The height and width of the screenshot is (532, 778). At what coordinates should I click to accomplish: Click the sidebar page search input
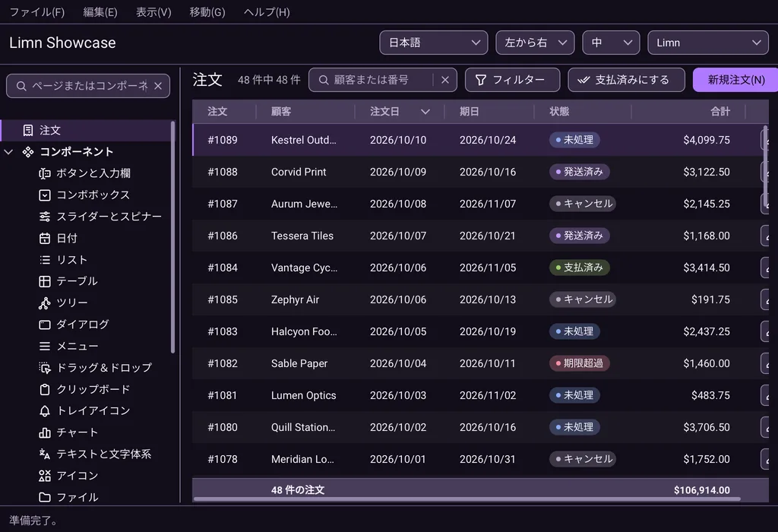pos(90,86)
